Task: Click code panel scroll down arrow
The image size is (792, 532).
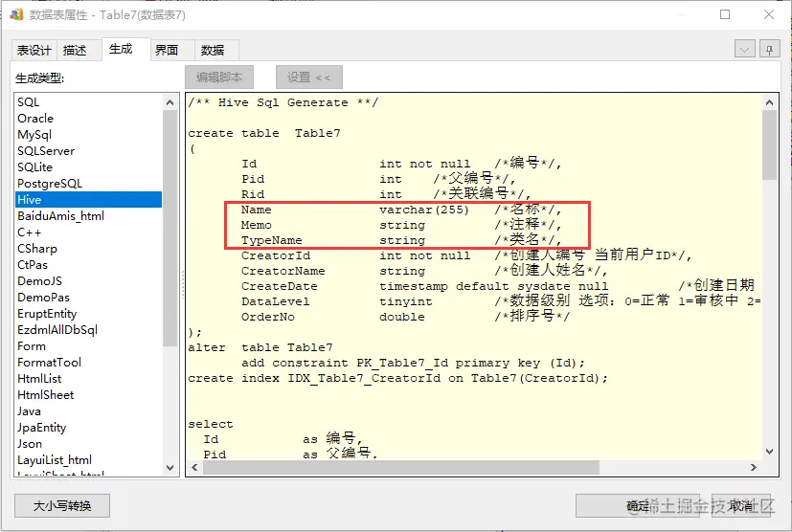Action: click(x=769, y=452)
